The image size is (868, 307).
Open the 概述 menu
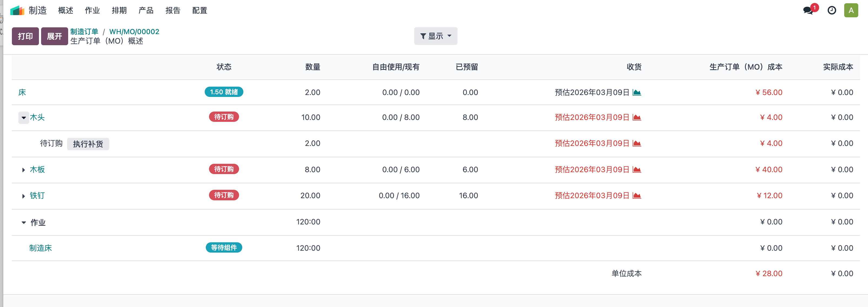(65, 11)
